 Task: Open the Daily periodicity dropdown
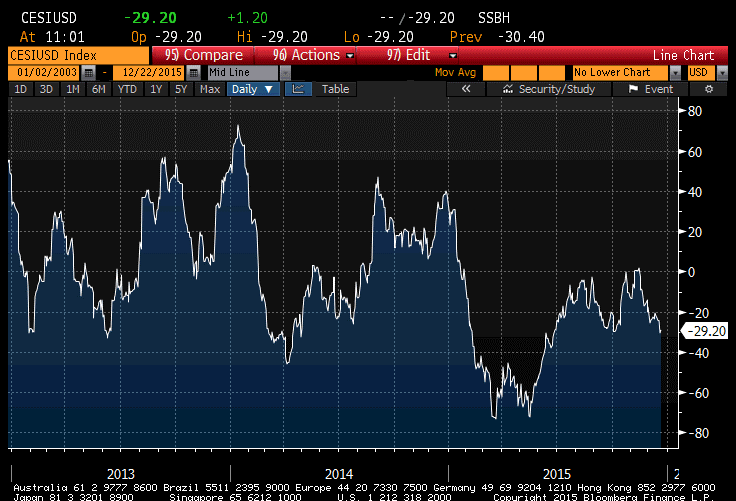tap(254, 89)
